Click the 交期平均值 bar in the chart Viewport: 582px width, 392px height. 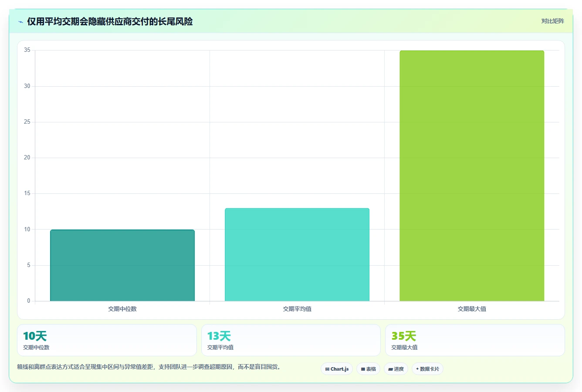(297, 255)
